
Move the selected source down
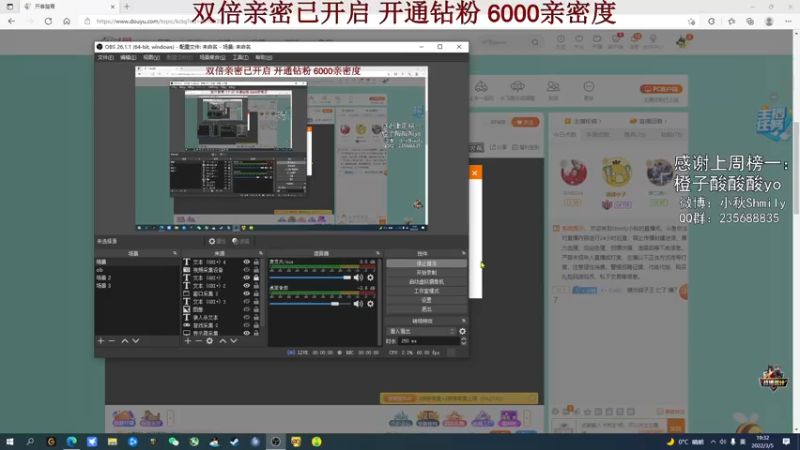point(234,341)
